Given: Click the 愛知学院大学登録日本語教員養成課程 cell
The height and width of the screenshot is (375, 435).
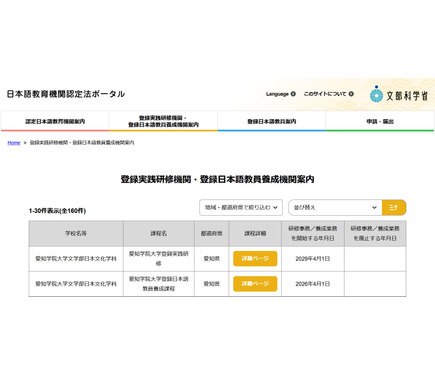Looking at the screenshot, I should tap(159, 284).
